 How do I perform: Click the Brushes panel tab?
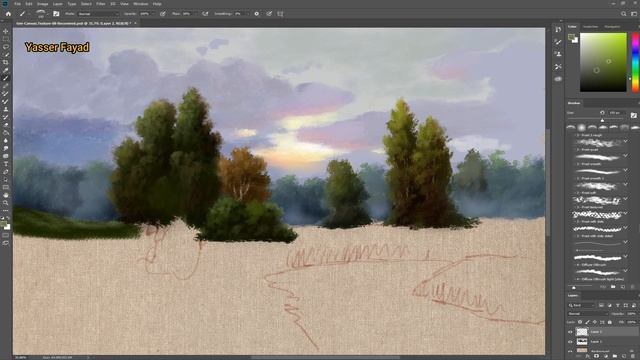pos(574,103)
